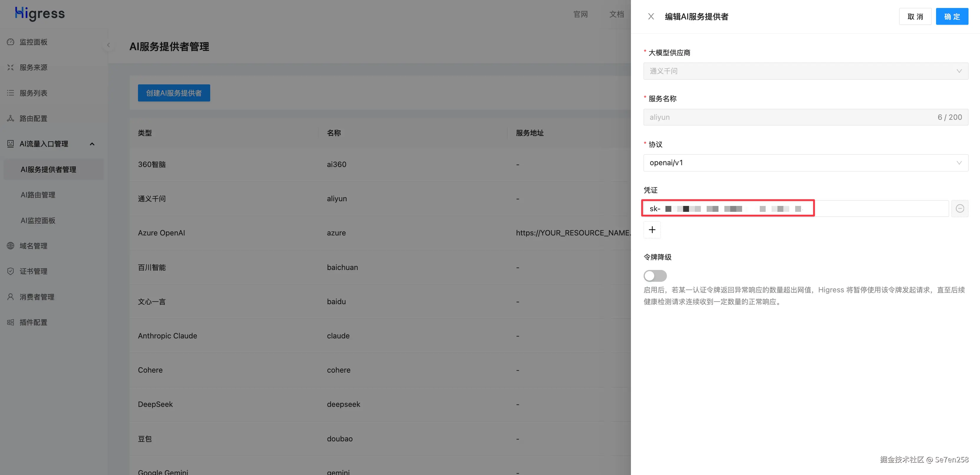This screenshot has width=980, height=475.
Task: Click the plugin config icon (插件配置)
Action: click(10, 322)
